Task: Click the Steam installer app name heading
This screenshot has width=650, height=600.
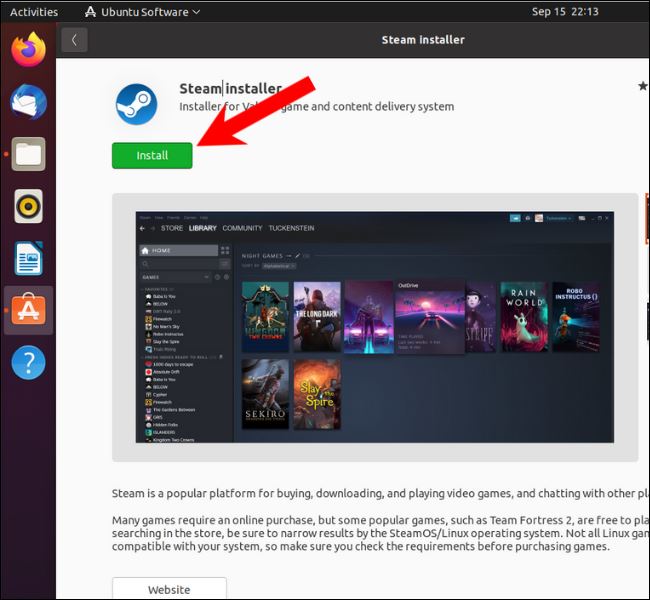Action: point(230,89)
